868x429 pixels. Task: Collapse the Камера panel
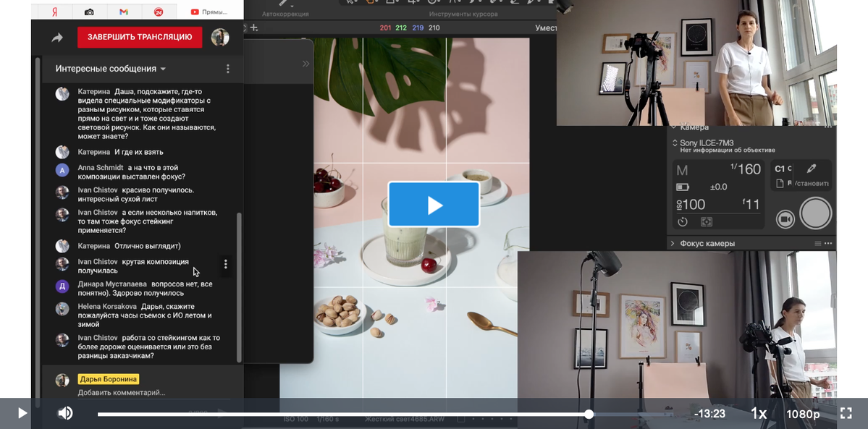674,128
